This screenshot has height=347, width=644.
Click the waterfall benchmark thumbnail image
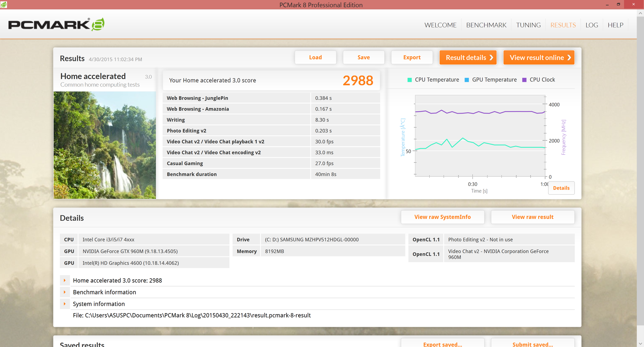tap(105, 145)
